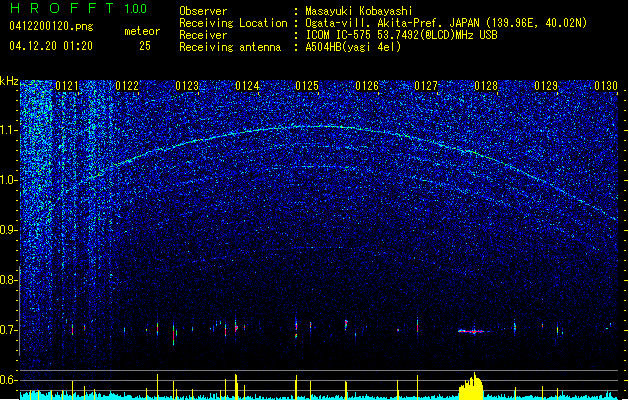Click the 0122 time marker

click(127, 86)
